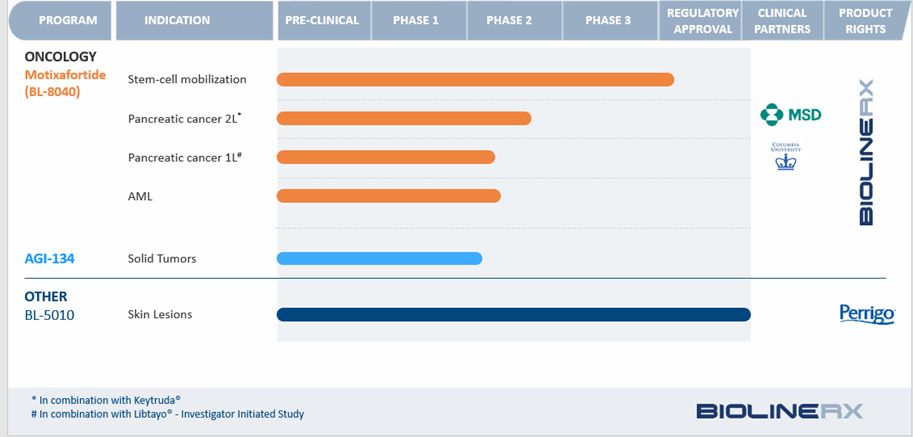Click the Product Rights header
Screen dimensions: 913x437
click(x=865, y=20)
